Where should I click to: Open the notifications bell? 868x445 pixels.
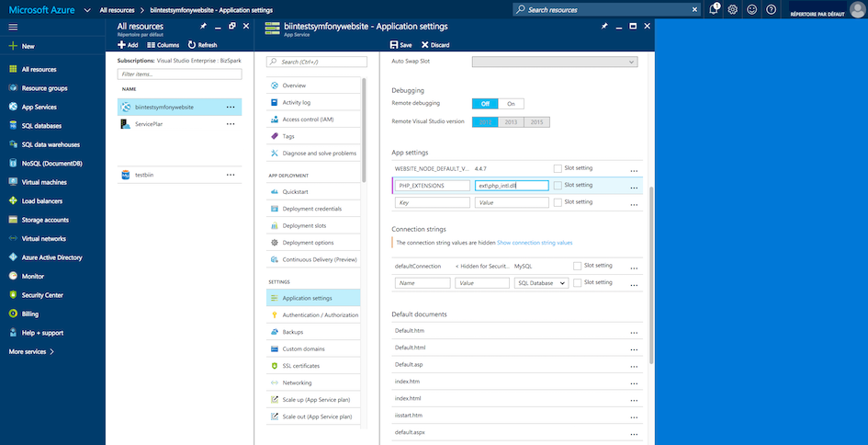(x=714, y=9)
